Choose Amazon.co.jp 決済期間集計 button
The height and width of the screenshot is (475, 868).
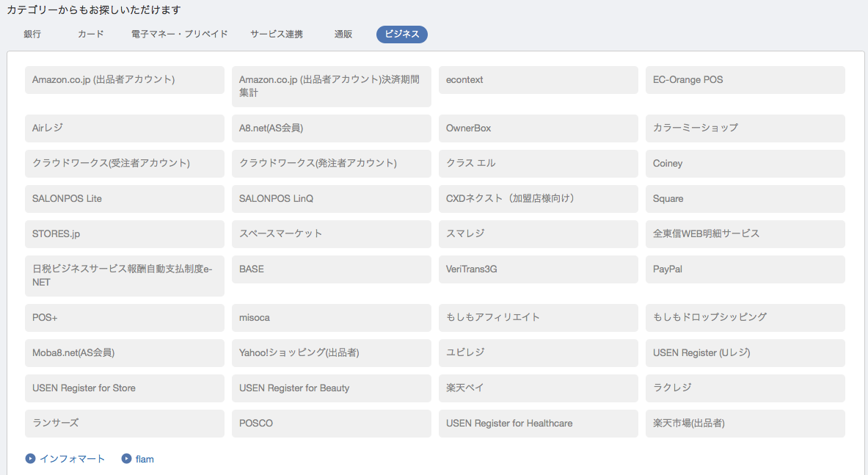tap(332, 87)
